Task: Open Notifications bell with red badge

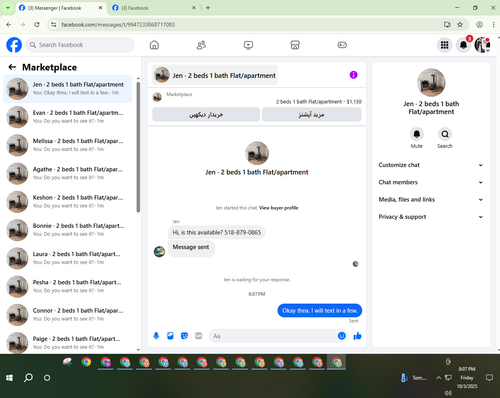Action: (x=463, y=45)
